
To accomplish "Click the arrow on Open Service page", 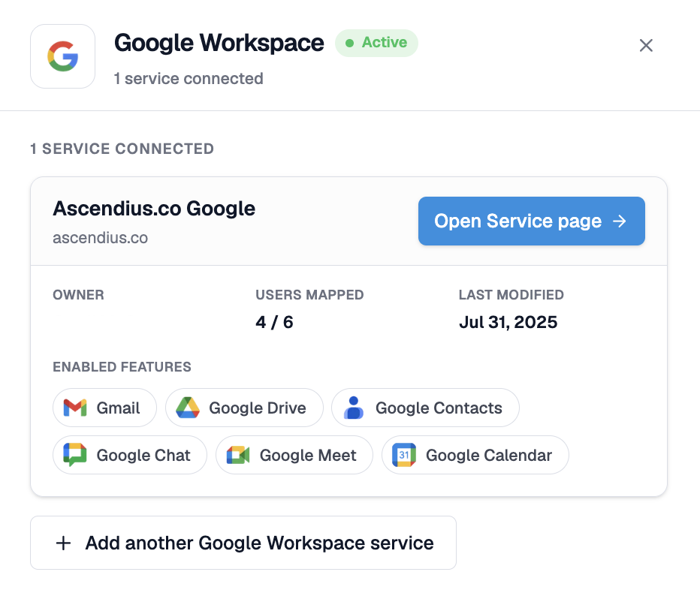I will point(619,221).
